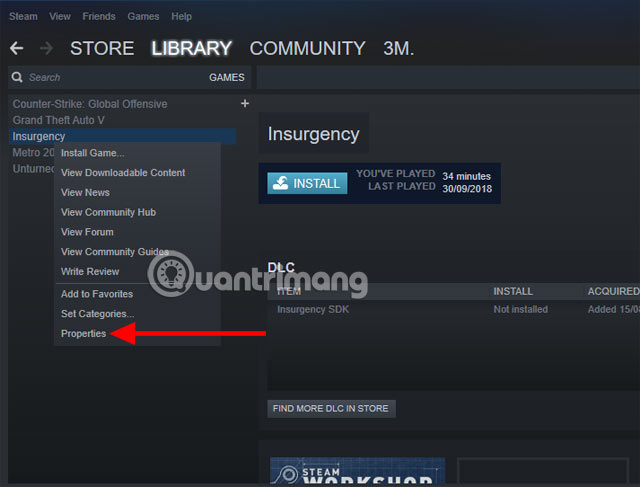Click FIND MORE DLC IN STORE
Screen dimensions: 640x487
coord(331,409)
